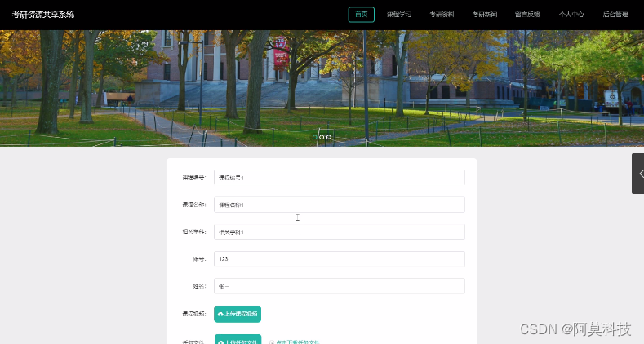Focus the 账号 field containing 123
This screenshot has height=344, width=644.
(340, 258)
